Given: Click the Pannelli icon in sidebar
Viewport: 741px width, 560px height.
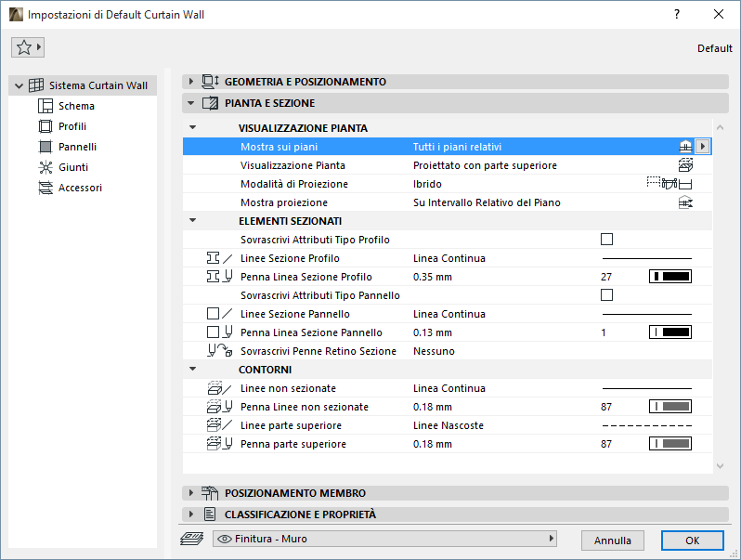Looking at the screenshot, I should point(45,147).
